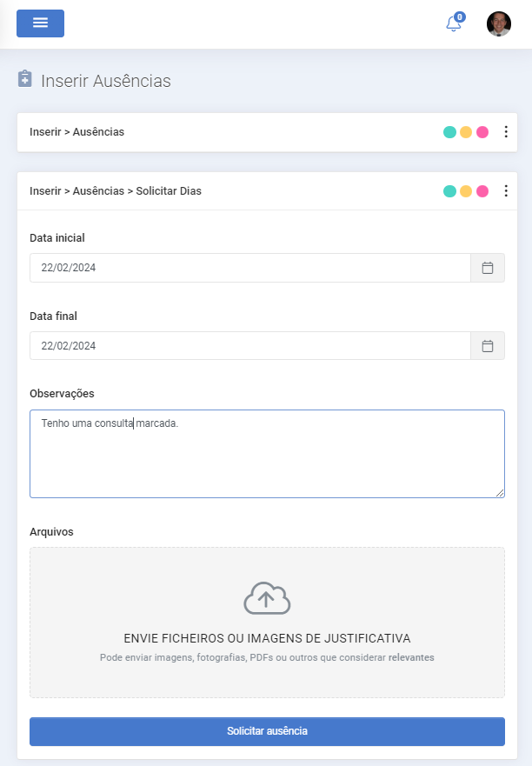The height and width of the screenshot is (766, 532).
Task: Click the Data final date field
Action: tap(250, 346)
